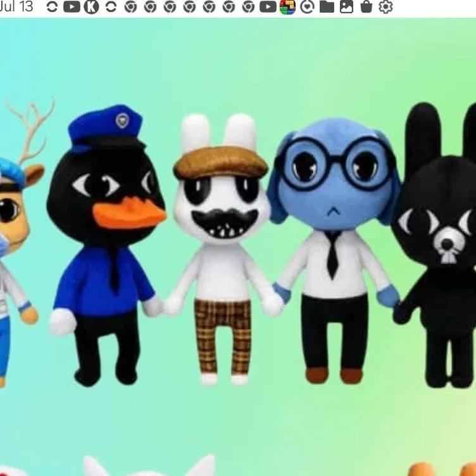Launch the colorful block puzzle game icon

[287, 7]
